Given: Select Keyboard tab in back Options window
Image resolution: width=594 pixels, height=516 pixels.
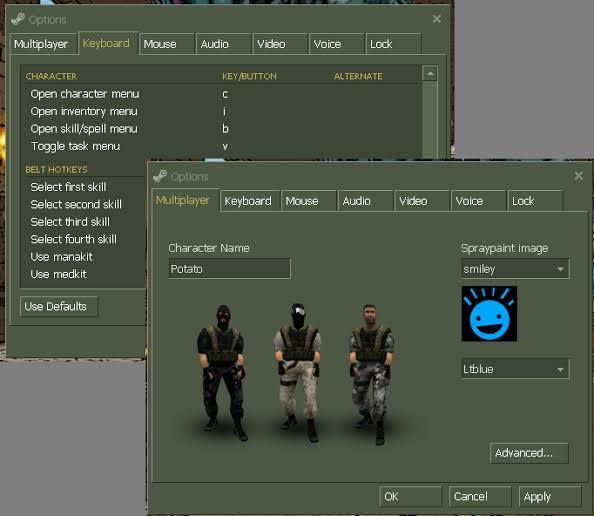Looking at the screenshot, I should pyautogui.click(x=108, y=43).
